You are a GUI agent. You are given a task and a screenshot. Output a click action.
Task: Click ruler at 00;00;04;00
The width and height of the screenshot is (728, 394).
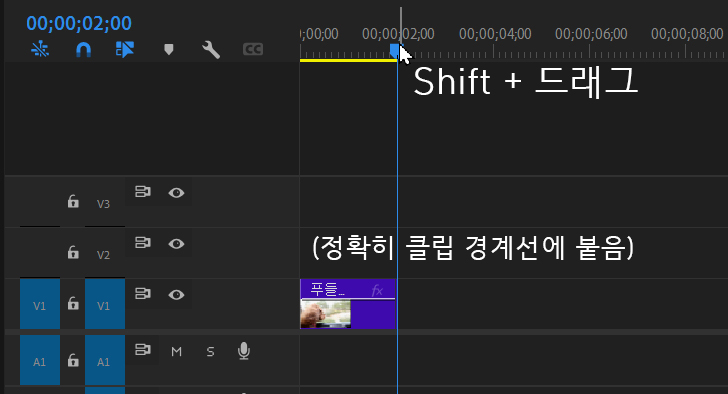[x=495, y=34]
